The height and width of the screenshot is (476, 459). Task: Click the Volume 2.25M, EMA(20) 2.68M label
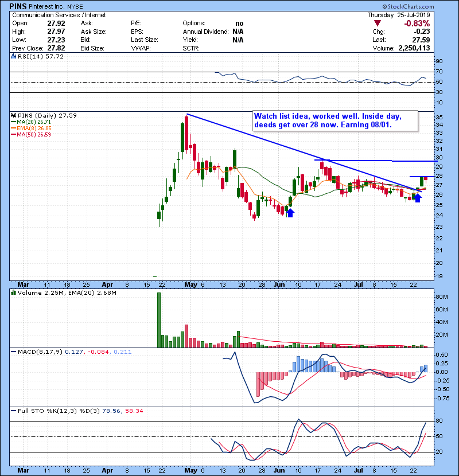coord(67,292)
